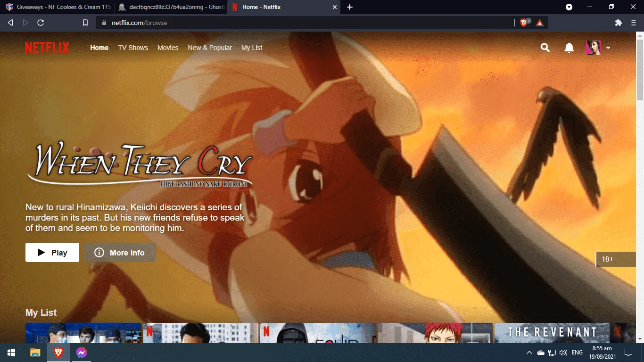The height and width of the screenshot is (362, 644).
Task: Open More Info for When They Cry
Action: coord(120,253)
